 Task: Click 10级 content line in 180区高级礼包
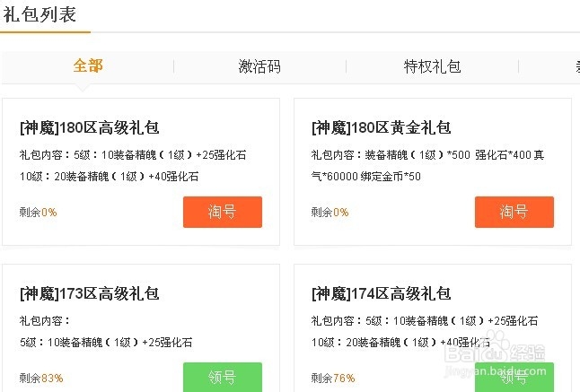[x=110, y=176]
